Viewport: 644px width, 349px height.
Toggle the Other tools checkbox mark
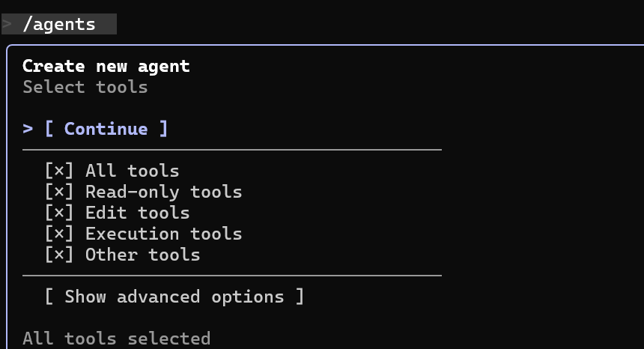click(x=59, y=255)
